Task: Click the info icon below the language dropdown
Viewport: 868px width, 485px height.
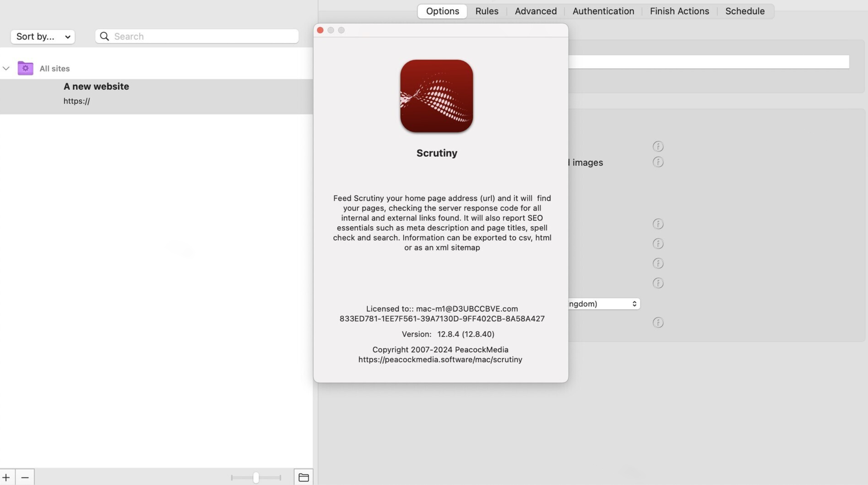Action: [658, 322]
